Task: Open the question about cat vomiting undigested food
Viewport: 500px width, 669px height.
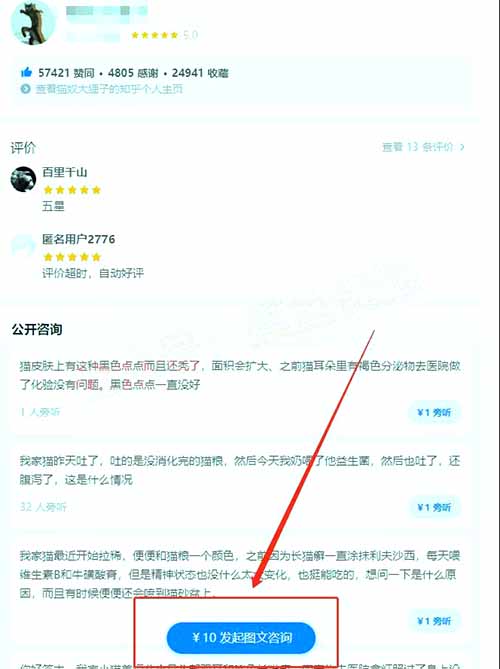Action: click(x=240, y=470)
